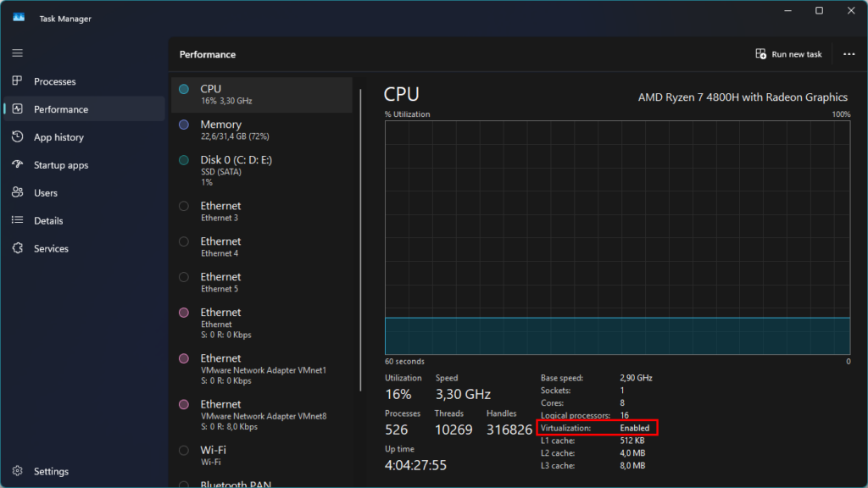Click the resource list vertical scrollbar

tap(360, 240)
